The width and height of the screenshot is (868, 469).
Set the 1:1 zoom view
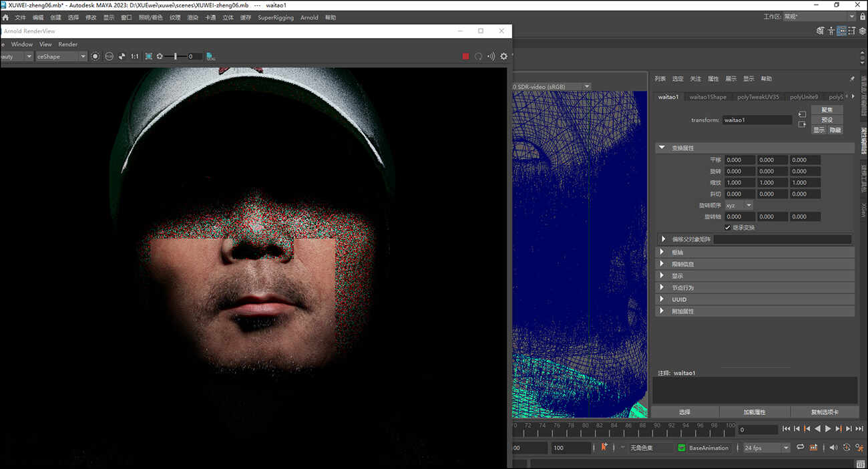pyautogui.click(x=135, y=57)
